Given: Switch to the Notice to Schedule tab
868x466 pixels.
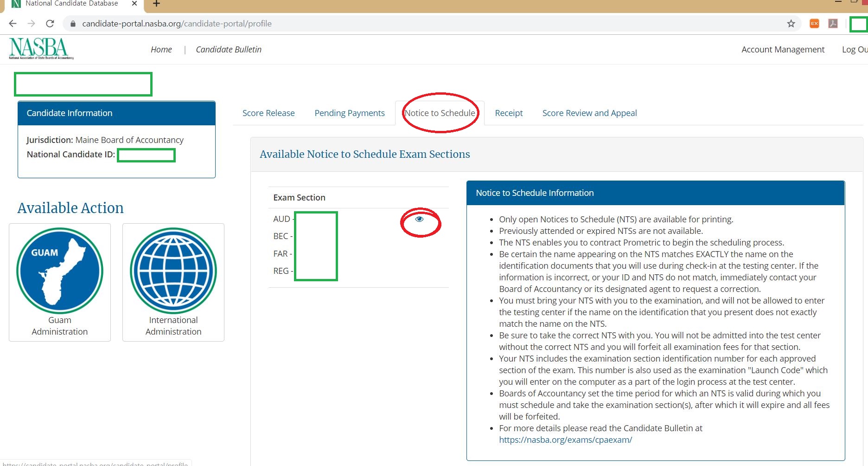Looking at the screenshot, I should pyautogui.click(x=440, y=113).
